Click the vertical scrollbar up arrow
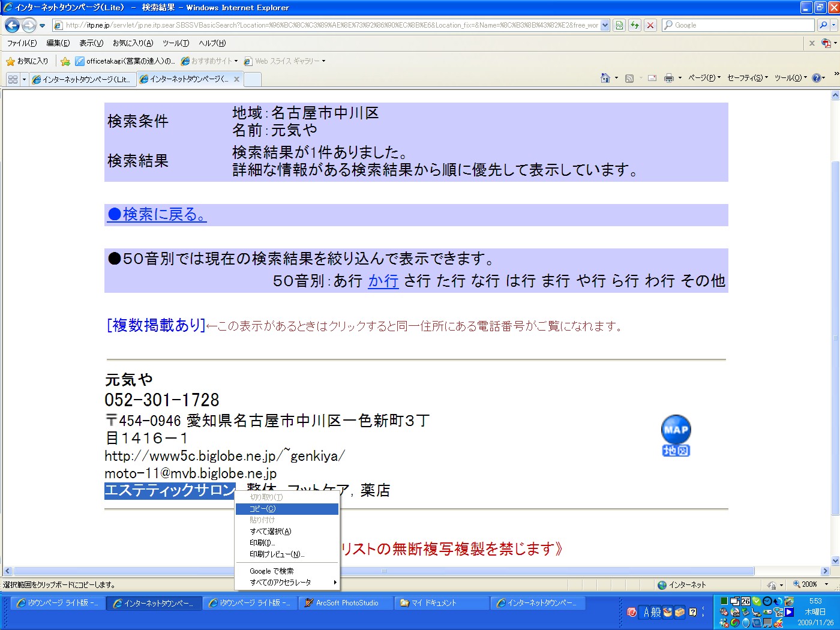The width and height of the screenshot is (840, 630). tap(835, 95)
